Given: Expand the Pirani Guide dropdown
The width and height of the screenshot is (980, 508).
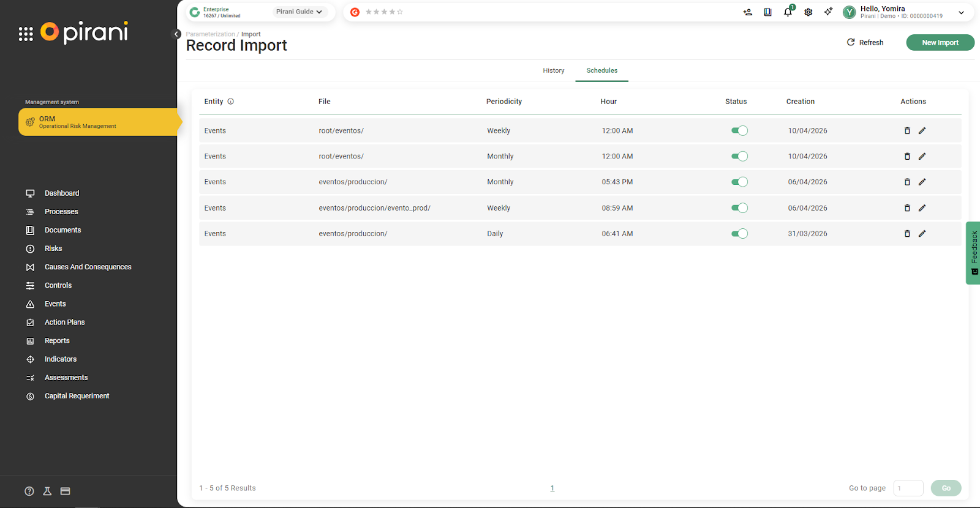Looking at the screenshot, I should (299, 12).
